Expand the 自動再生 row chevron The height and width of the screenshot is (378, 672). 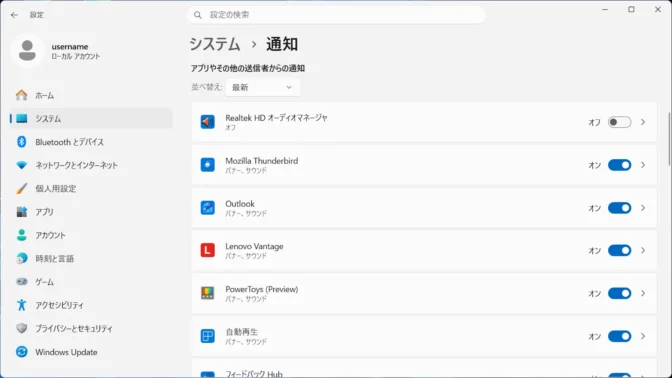coord(643,336)
